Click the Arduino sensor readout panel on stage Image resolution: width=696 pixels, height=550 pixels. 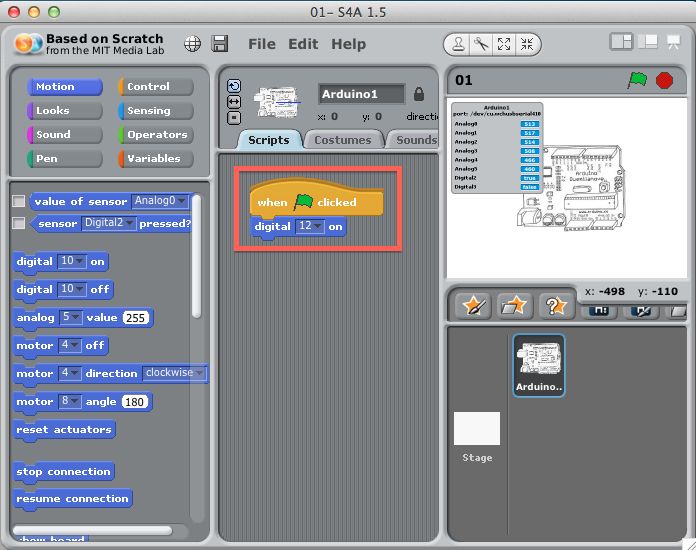497,148
